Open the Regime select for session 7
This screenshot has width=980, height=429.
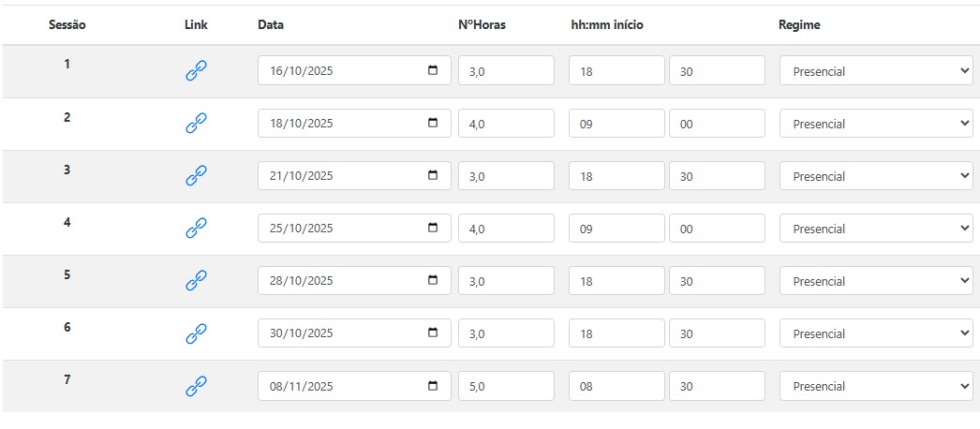[875, 386]
